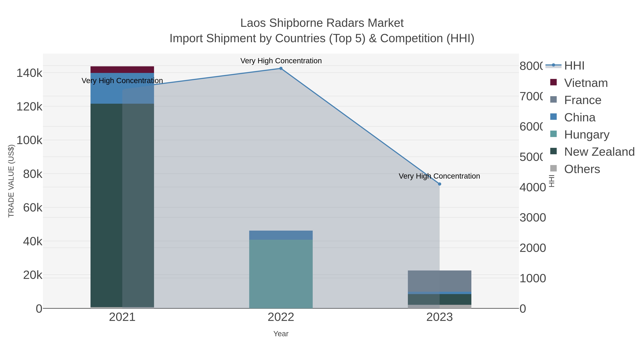Click the HHI line marker icon in legend
644x362 pixels.
[x=553, y=65]
